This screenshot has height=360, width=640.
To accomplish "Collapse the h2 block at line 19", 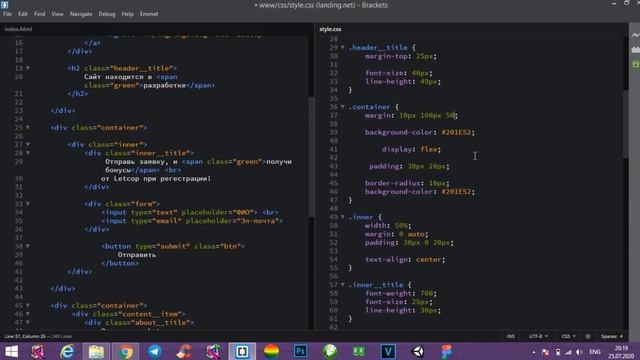I will (x=28, y=68).
